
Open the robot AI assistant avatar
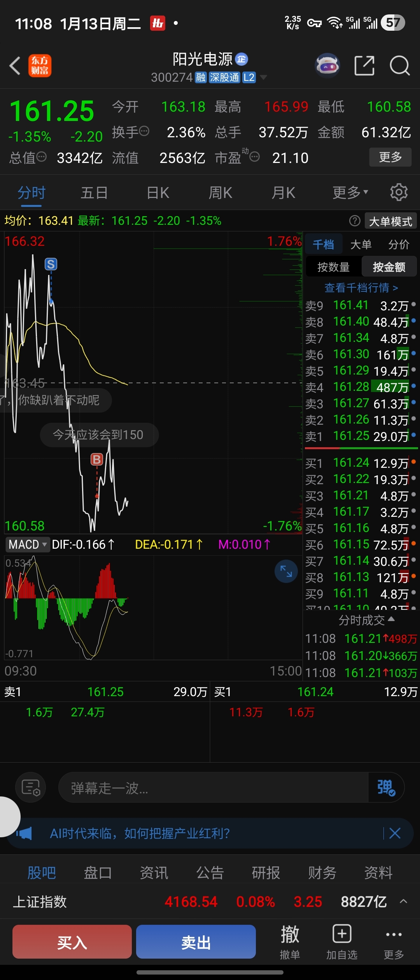pyautogui.click(x=327, y=65)
